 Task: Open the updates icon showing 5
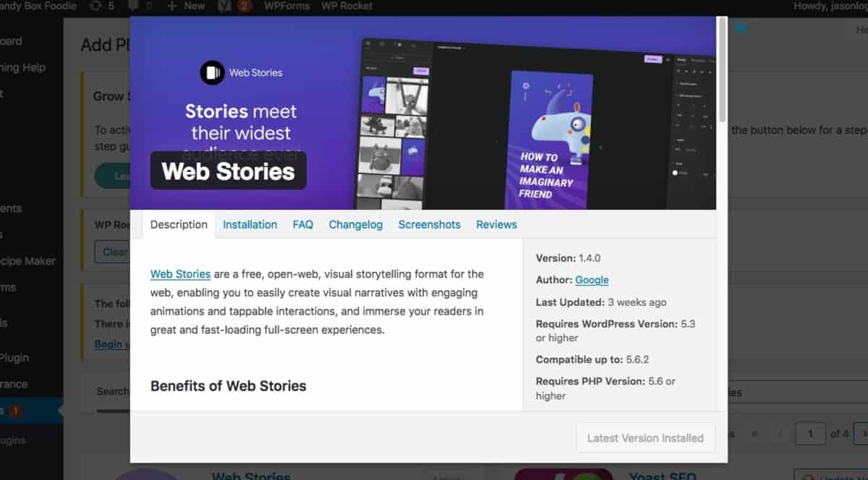(x=101, y=6)
